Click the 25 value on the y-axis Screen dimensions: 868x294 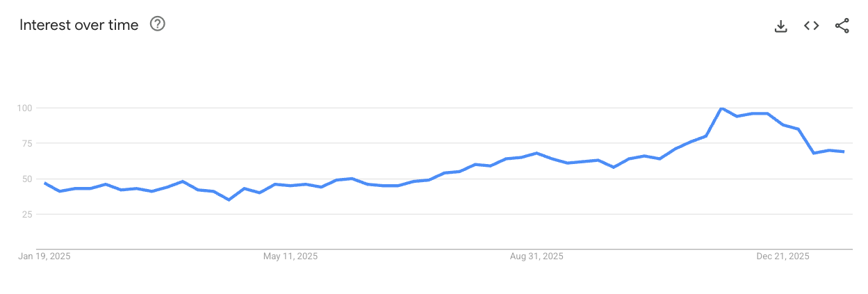[x=27, y=214]
